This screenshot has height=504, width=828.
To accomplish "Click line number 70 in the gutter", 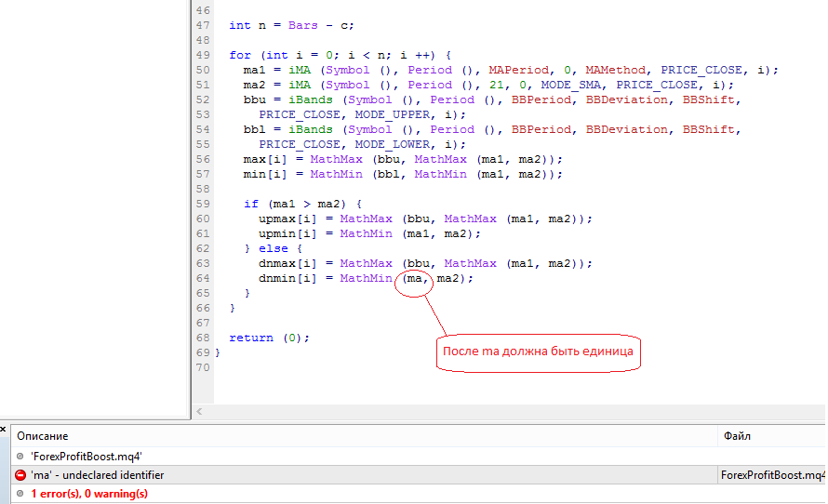I will pos(203,367).
